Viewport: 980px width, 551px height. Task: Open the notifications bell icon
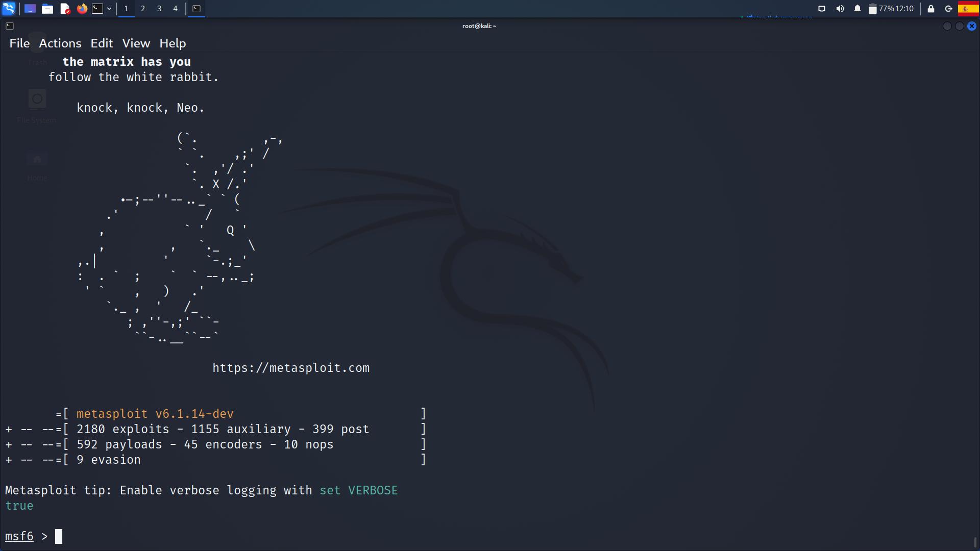click(857, 9)
